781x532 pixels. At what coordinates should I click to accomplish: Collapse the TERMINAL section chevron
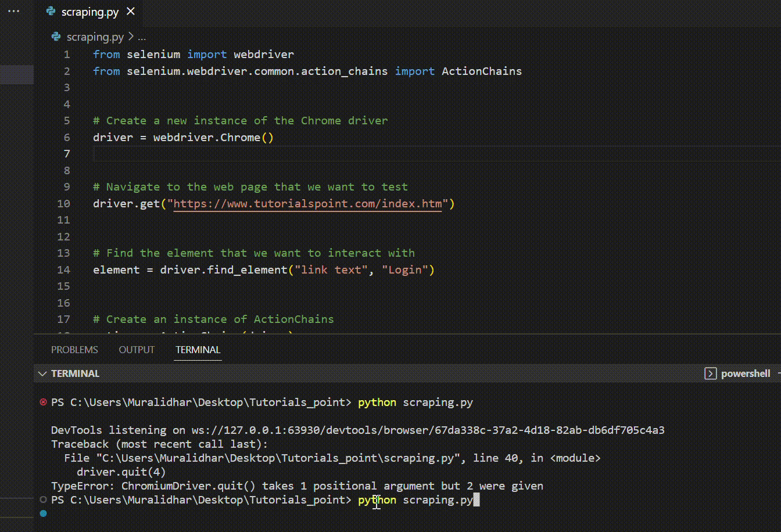point(42,373)
